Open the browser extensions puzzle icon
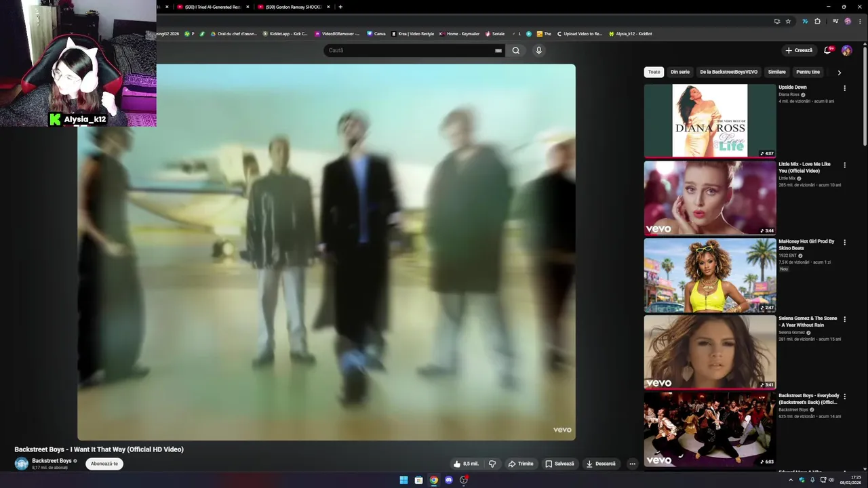Viewport: 868px width, 488px height. 817,21
